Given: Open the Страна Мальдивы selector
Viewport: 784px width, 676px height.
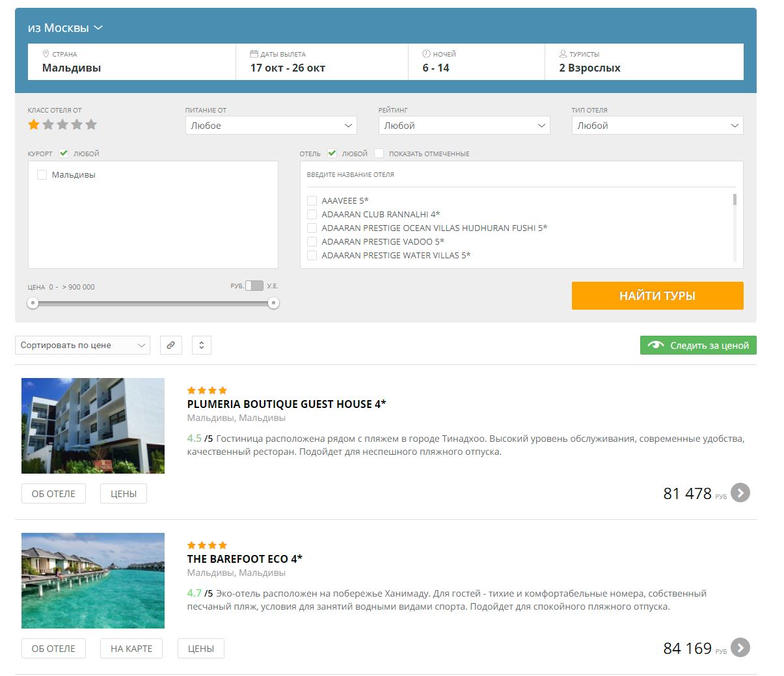Looking at the screenshot, I should pyautogui.click(x=131, y=62).
